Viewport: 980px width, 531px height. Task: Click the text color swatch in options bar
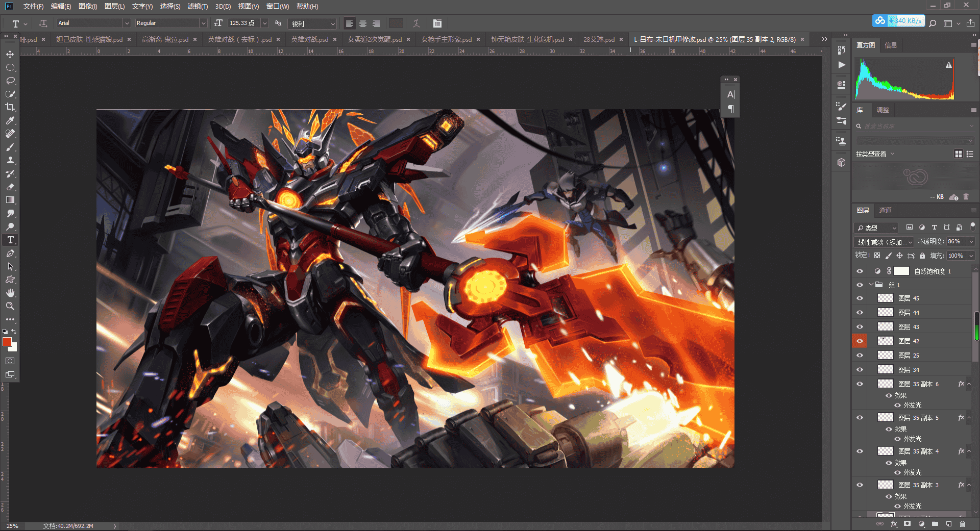point(396,23)
